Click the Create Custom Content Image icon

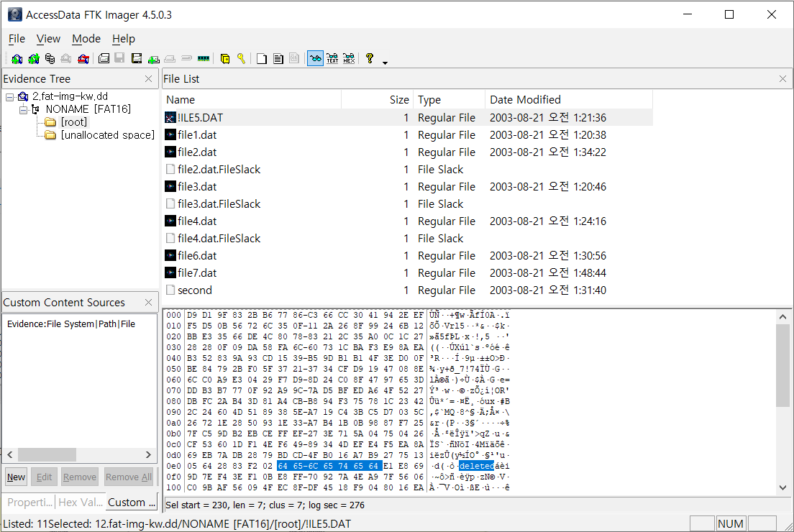(x=170, y=59)
